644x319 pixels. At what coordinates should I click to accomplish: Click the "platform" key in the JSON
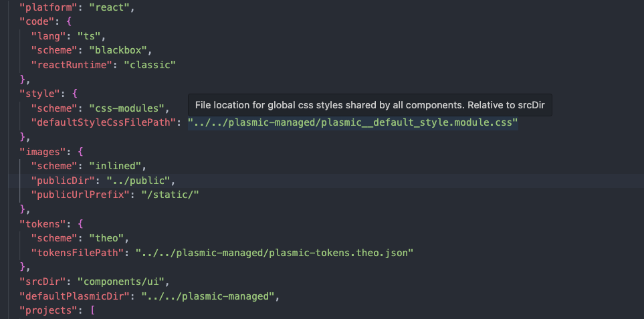click(45, 8)
